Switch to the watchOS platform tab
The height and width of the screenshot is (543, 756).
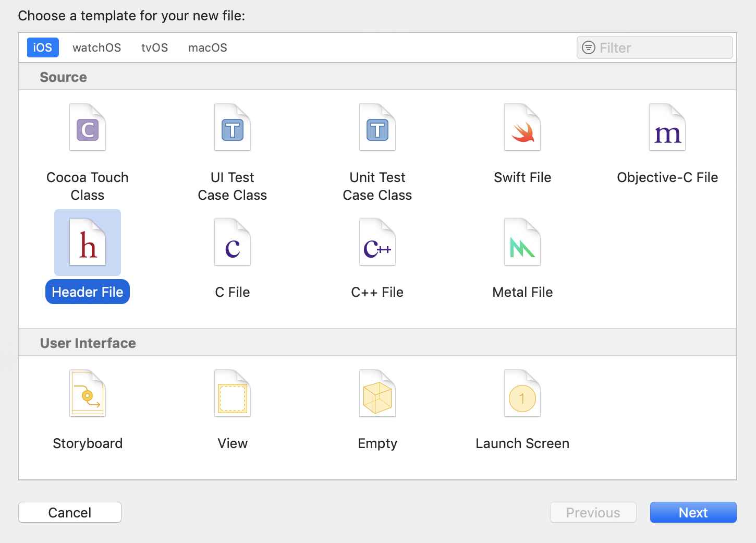pyautogui.click(x=97, y=47)
